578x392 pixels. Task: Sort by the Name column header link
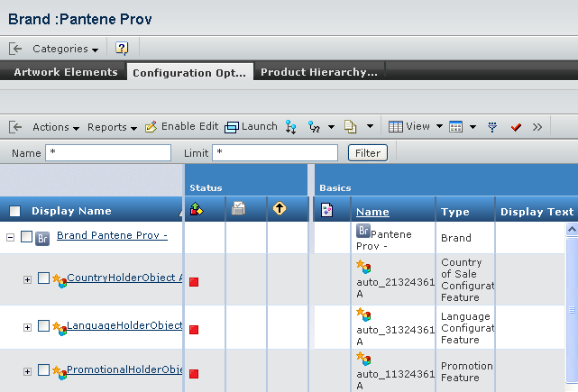coord(372,212)
